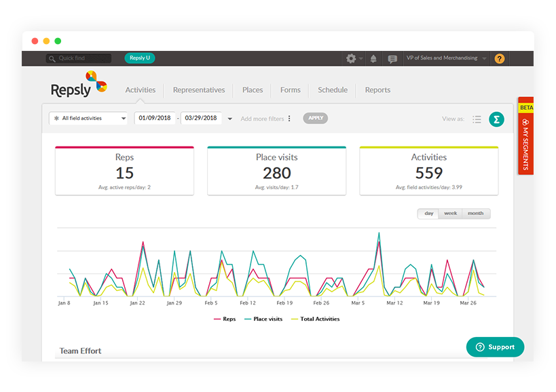
Task: Open the Reports tab
Action: 377,90
